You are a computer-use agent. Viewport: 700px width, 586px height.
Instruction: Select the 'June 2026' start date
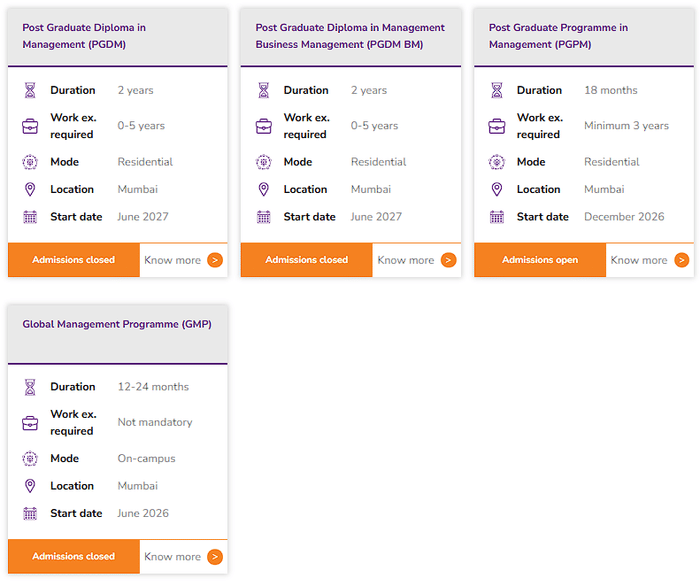pyautogui.click(x=143, y=513)
